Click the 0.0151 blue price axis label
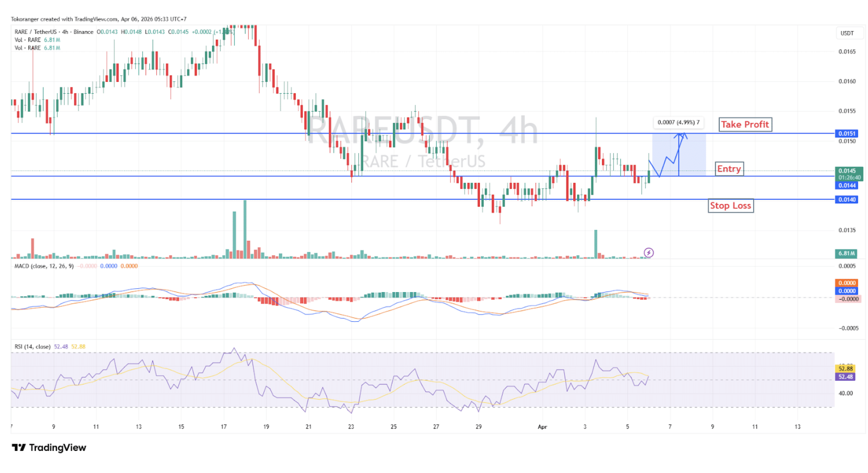 [847, 134]
